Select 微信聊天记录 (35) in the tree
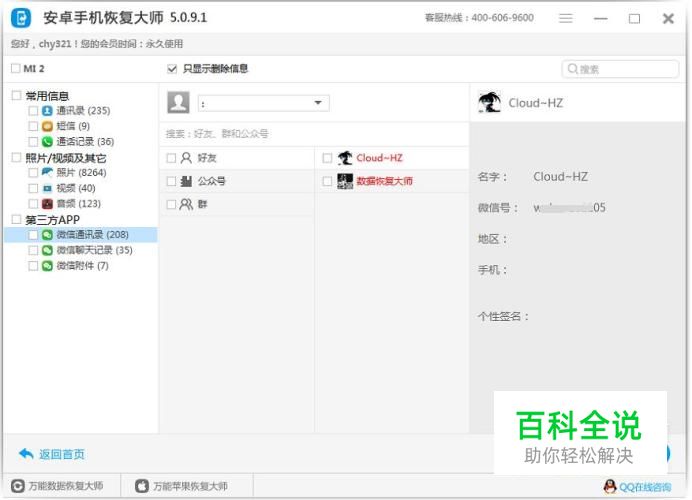The width and height of the screenshot is (692, 500). [94, 250]
